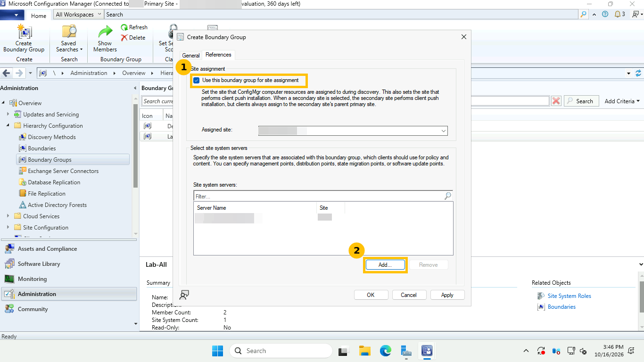644x362 pixels.
Task: Click the Overview breadcrumb segment
Action: click(134, 73)
